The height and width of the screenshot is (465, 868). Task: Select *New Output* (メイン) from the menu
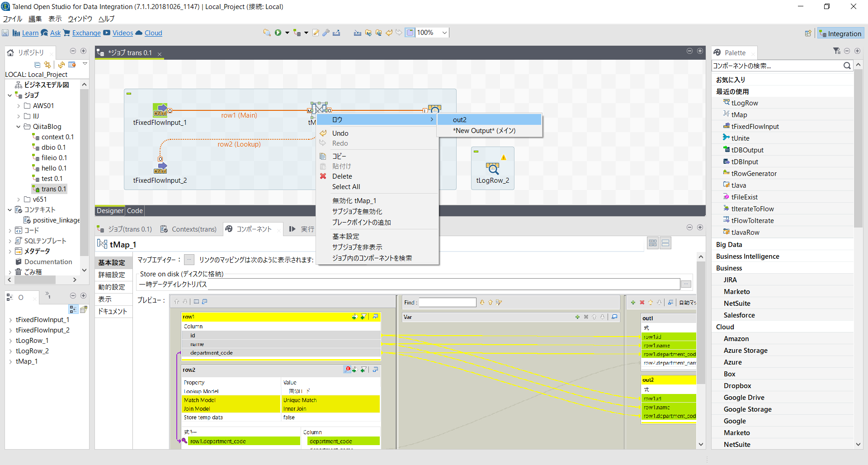coord(484,131)
